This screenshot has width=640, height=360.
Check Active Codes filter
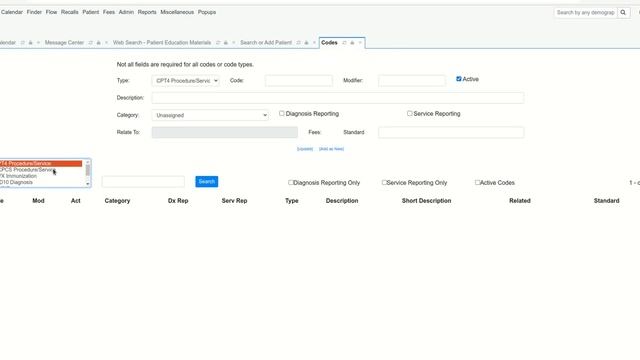(x=477, y=182)
